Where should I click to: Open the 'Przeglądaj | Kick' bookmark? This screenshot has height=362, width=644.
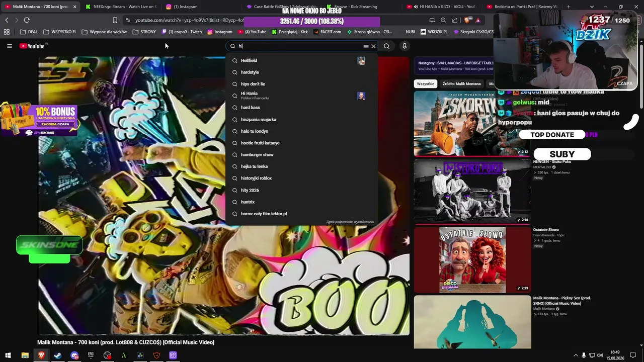coord(290,32)
